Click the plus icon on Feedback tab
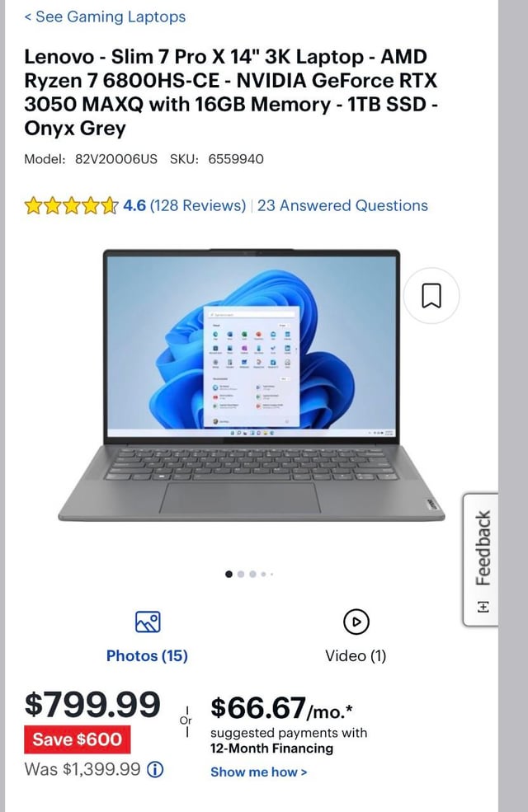528x812 pixels. tap(483, 607)
